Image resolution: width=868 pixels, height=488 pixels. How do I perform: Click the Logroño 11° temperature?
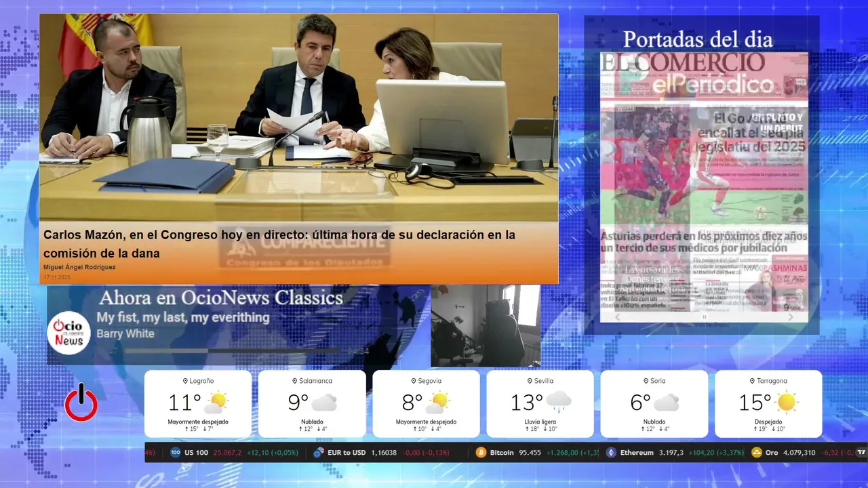coord(184,403)
